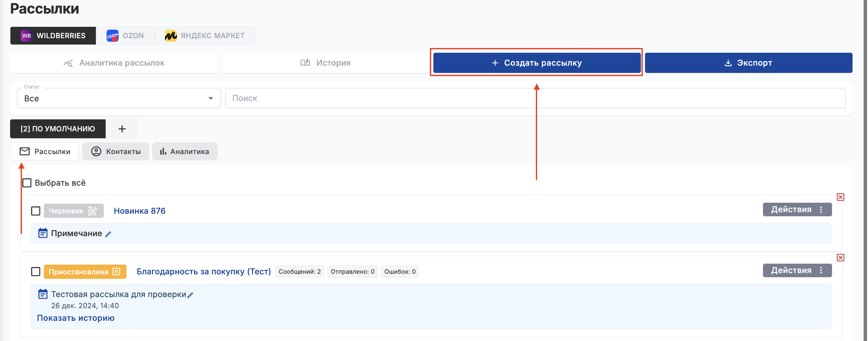This screenshot has width=868, height=341.
Task: Open Действия menu for Благодарность за покупку
Action: coord(797,270)
